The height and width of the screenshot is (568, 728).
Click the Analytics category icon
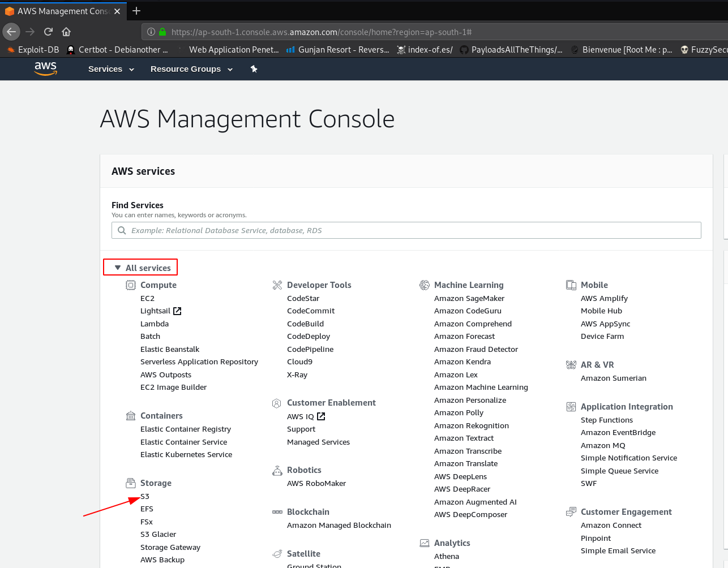point(425,543)
